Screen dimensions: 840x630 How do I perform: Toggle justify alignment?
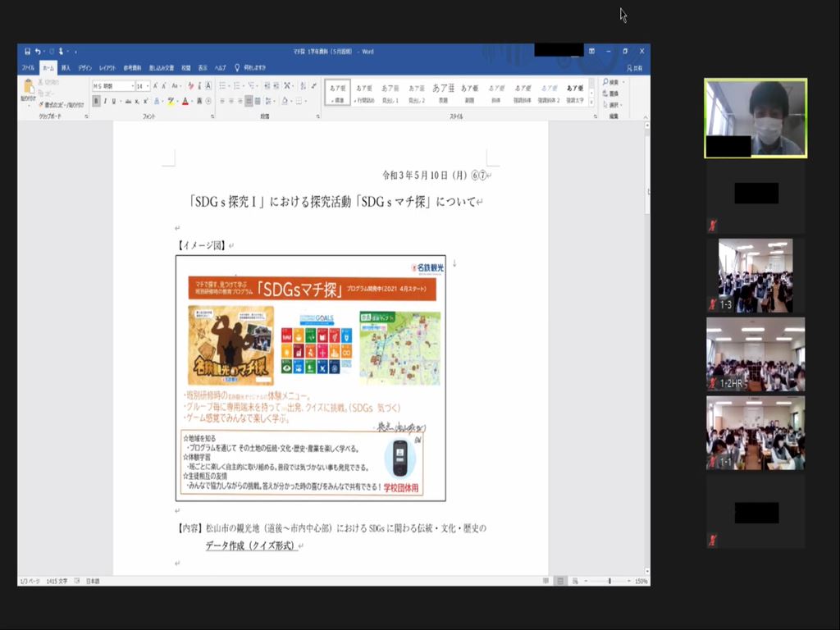click(249, 101)
